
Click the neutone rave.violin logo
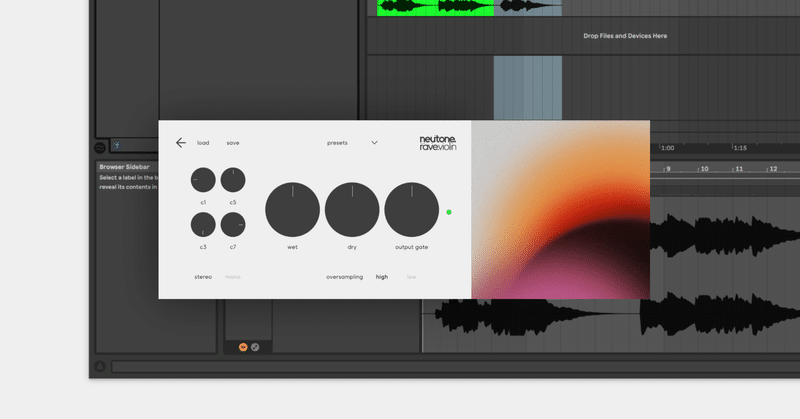pyautogui.click(x=438, y=143)
